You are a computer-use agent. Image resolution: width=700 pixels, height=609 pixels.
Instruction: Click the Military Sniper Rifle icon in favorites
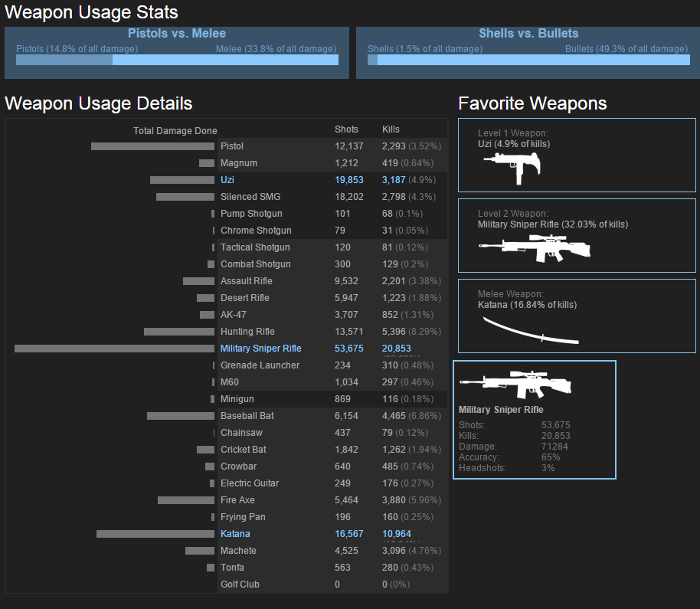click(x=535, y=246)
